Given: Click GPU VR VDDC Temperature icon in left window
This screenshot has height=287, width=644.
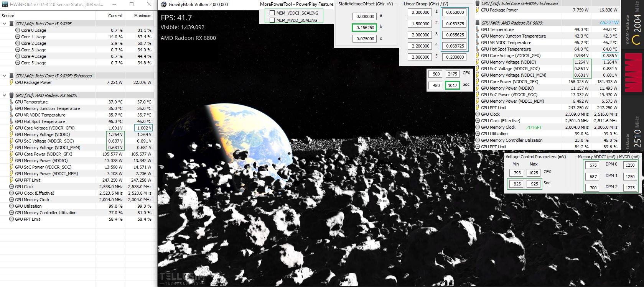Looking at the screenshot, I should [x=12, y=115].
